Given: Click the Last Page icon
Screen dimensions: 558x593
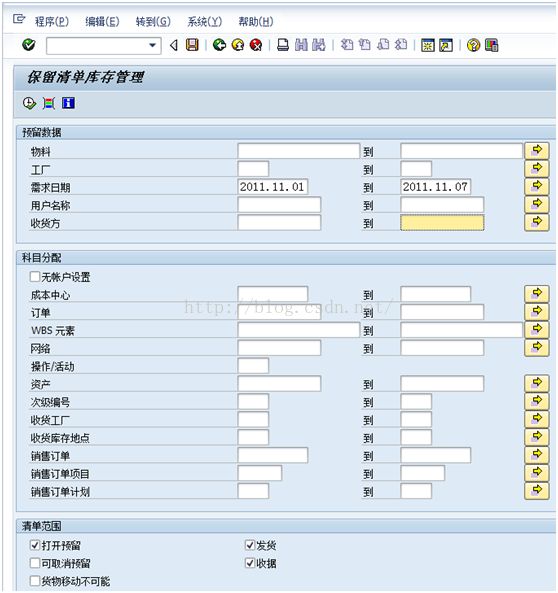Looking at the screenshot, I should pos(401,45).
